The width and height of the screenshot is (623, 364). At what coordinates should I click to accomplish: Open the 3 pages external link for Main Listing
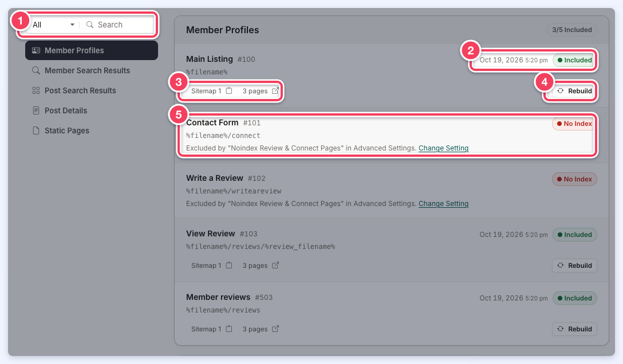coord(275,90)
